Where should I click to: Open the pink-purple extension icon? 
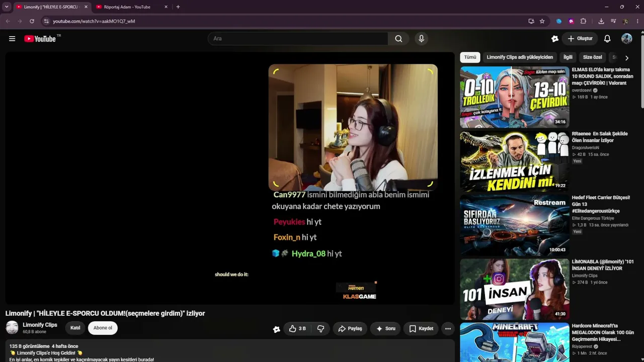pos(571,21)
